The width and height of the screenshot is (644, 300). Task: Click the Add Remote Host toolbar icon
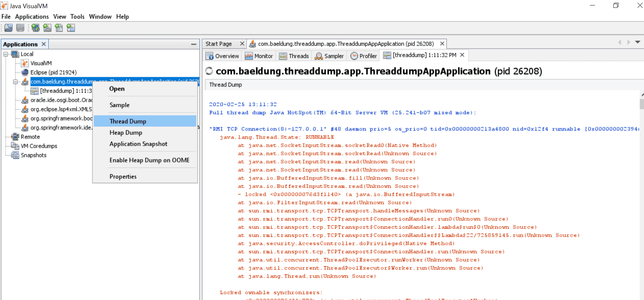click(x=35, y=28)
